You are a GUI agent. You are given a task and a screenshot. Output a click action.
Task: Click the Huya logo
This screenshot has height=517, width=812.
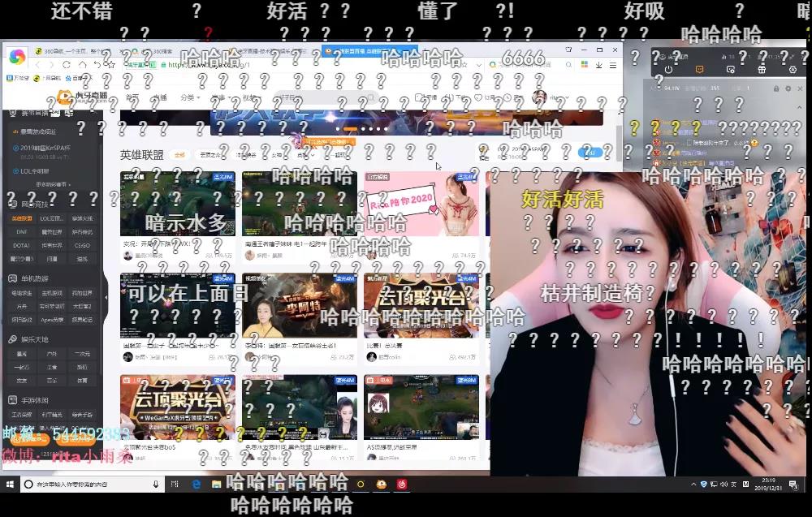click(x=82, y=97)
